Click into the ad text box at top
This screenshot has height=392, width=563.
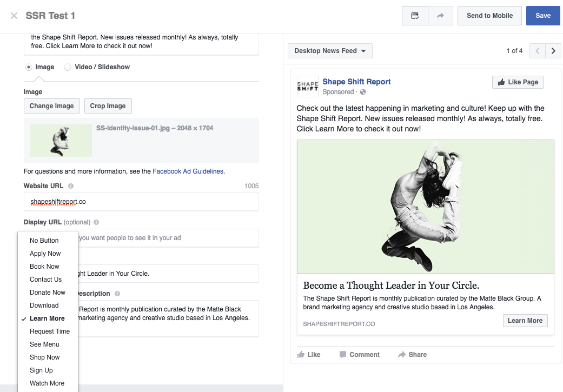point(141,44)
